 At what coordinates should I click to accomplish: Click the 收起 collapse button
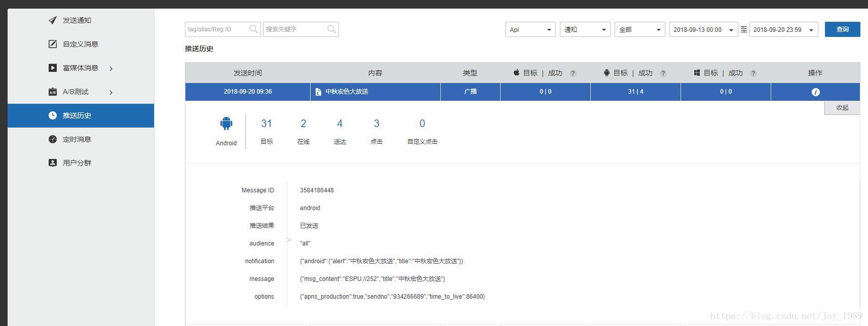pos(842,108)
